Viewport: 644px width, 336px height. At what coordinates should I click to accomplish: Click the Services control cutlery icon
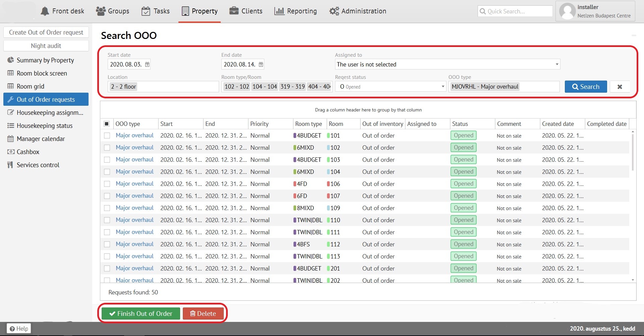pyautogui.click(x=10, y=165)
